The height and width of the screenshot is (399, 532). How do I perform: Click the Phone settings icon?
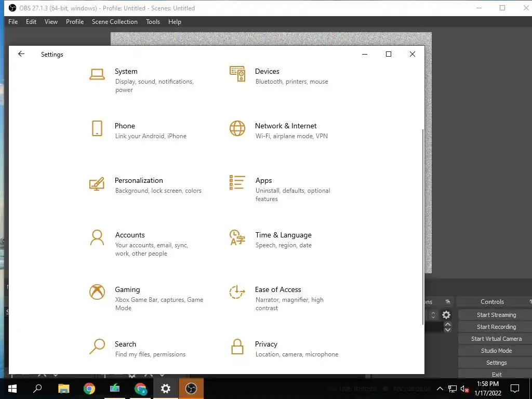[97, 129]
